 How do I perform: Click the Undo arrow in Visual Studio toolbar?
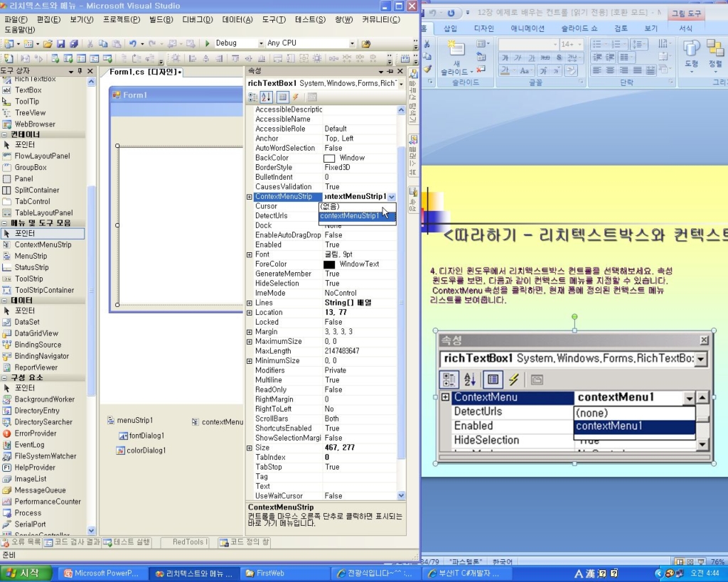(133, 43)
